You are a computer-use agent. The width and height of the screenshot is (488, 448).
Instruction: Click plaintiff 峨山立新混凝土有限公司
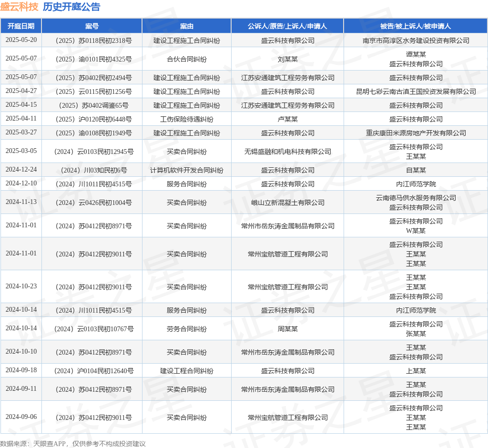[x=287, y=203]
